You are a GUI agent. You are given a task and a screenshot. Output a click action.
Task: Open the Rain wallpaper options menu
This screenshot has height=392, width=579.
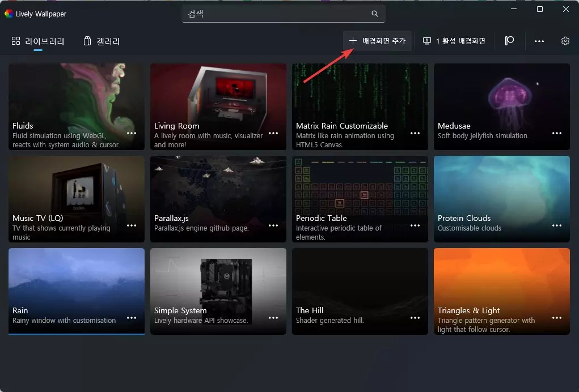pos(132,317)
